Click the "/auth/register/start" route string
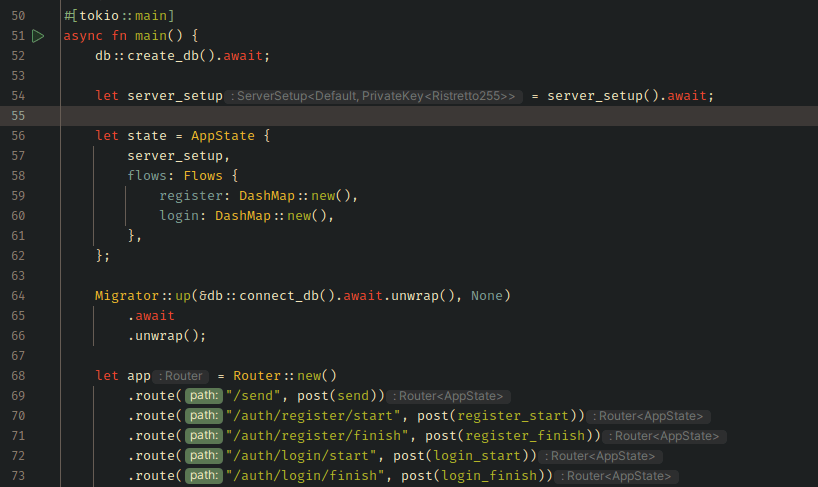This screenshot has width=818, height=487. [313, 416]
